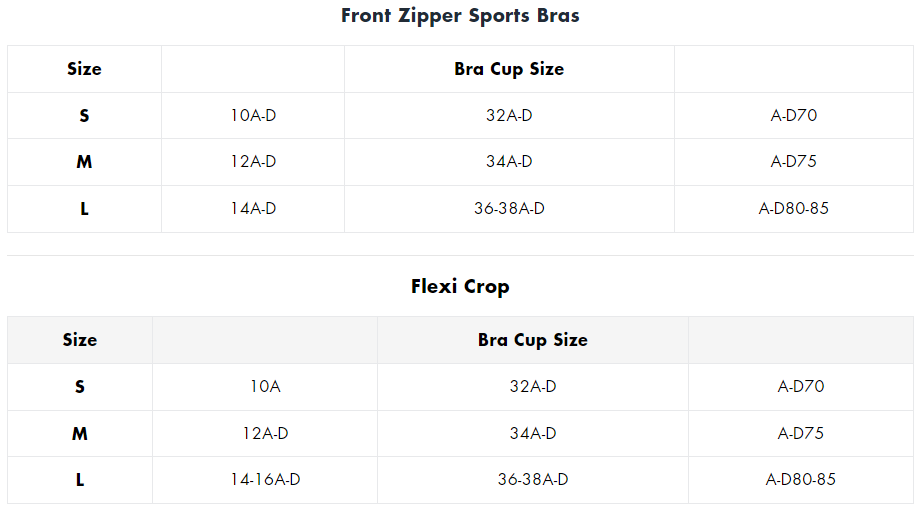
Task: Click the A-D70 cell in Front Zipper table
Action: pos(794,115)
